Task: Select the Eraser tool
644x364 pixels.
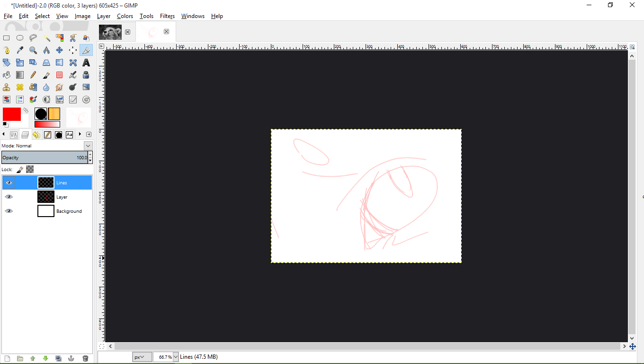Action: click(60, 75)
